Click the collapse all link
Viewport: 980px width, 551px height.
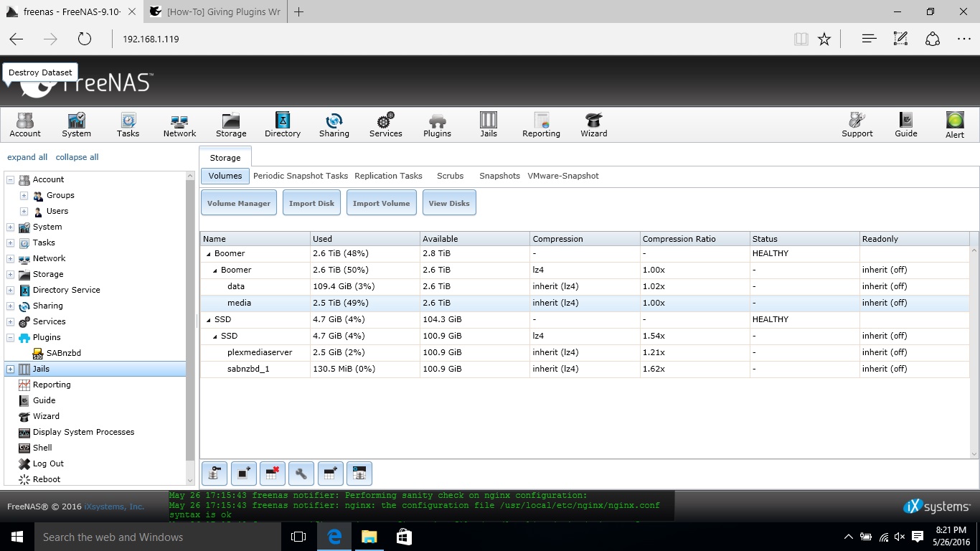coord(77,157)
